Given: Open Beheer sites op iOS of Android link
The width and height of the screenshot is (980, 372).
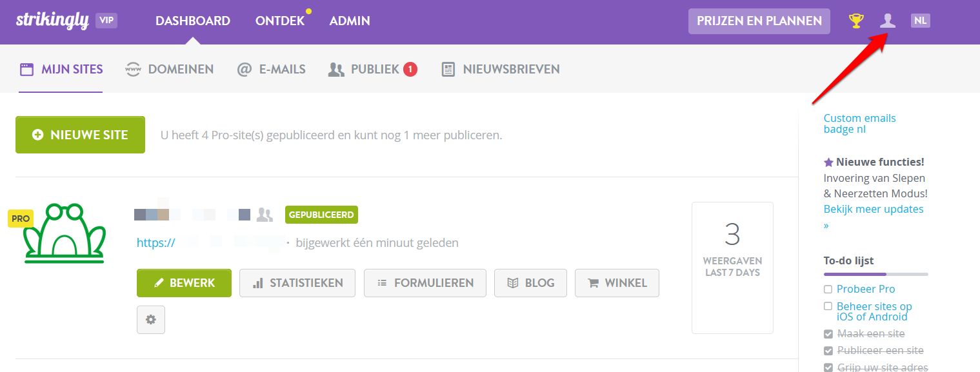Looking at the screenshot, I should coord(874,311).
